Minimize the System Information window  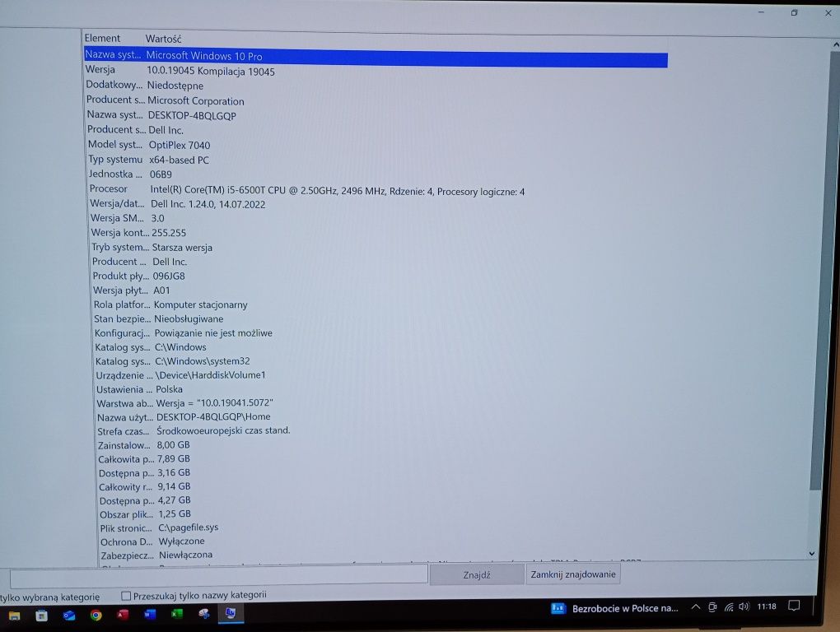(761, 12)
